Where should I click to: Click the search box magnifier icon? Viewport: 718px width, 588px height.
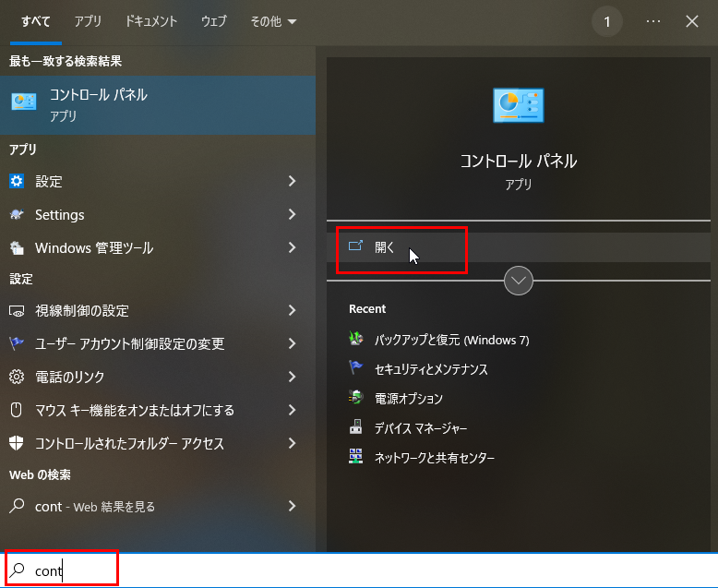(x=18, y=570)
